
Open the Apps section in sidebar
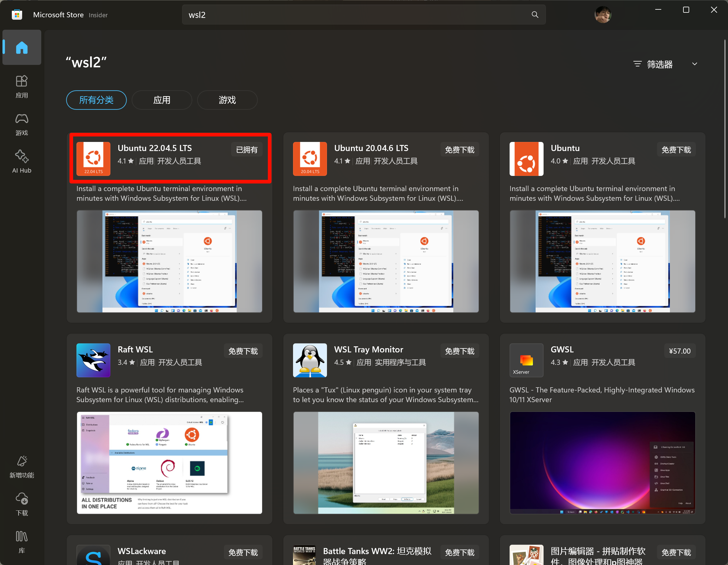(22, 86)
